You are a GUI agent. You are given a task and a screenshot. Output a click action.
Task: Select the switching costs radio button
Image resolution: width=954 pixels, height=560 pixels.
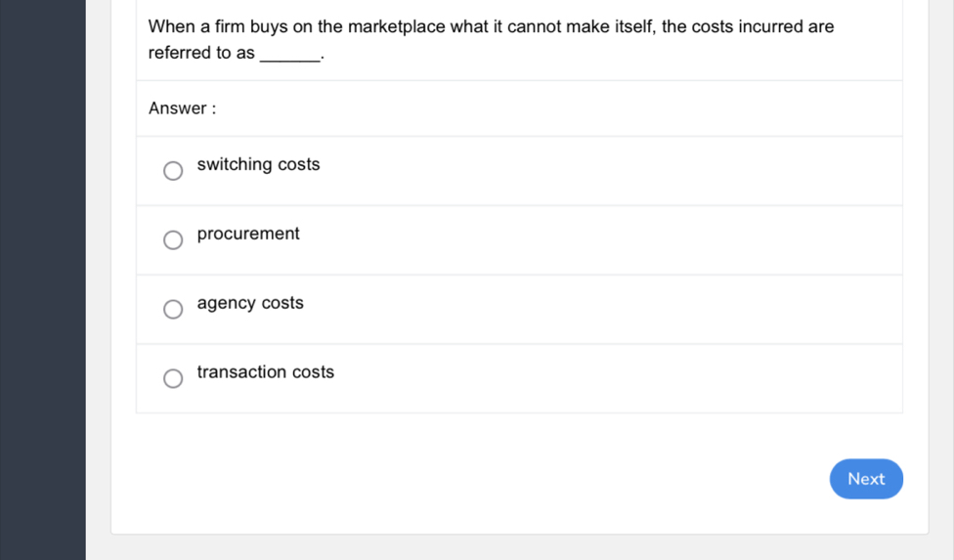173,172
